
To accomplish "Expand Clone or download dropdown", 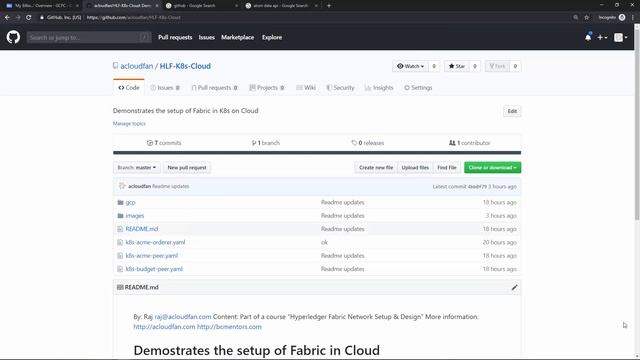I will pos(492,168).
